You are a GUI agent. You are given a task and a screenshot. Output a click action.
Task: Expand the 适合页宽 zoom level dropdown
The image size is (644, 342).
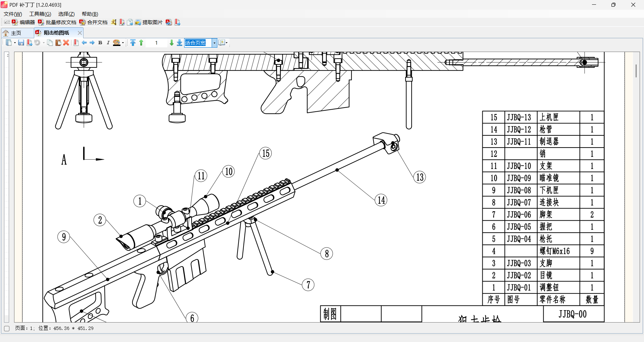(x=214, y=43)
